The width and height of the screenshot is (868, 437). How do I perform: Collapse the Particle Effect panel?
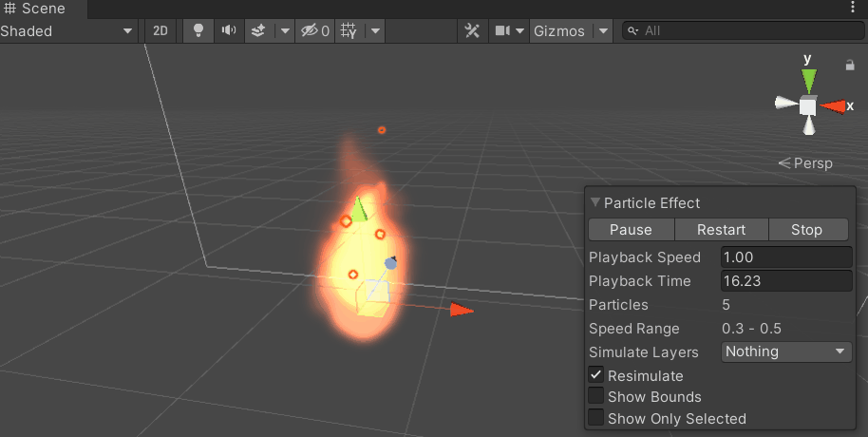[595, 202]
